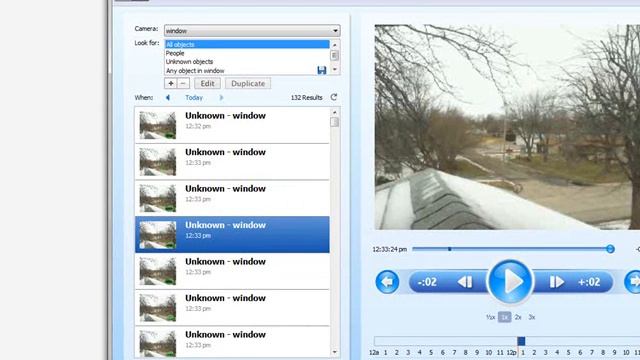The width and height of the screenshot is (640, 360).
Task: Set playback speed to 2x
Action: click(518, 317)
